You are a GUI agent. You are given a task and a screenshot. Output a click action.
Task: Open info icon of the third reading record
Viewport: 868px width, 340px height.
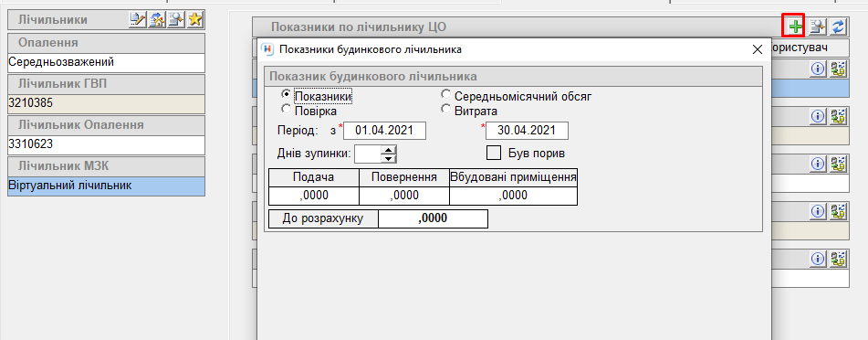pyautogui.click(x=818, y=164)
